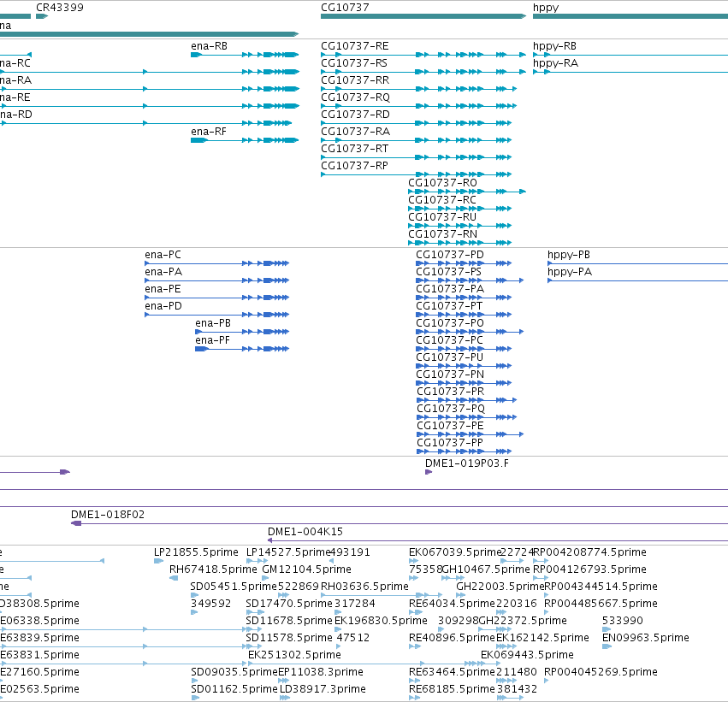Select the ena-PA protein label
The width and height of the screenshot is (728, 702).
coord(163,272)
